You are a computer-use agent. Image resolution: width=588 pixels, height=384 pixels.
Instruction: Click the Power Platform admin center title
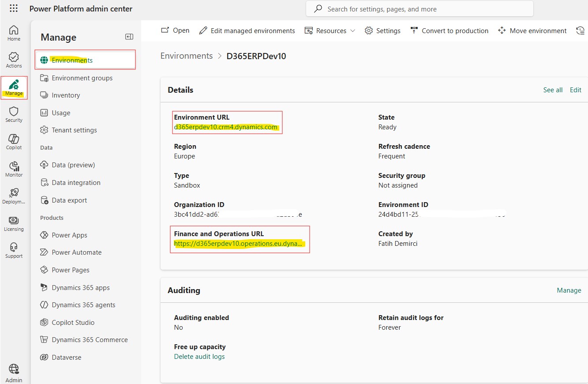click(x=81, y=9)
